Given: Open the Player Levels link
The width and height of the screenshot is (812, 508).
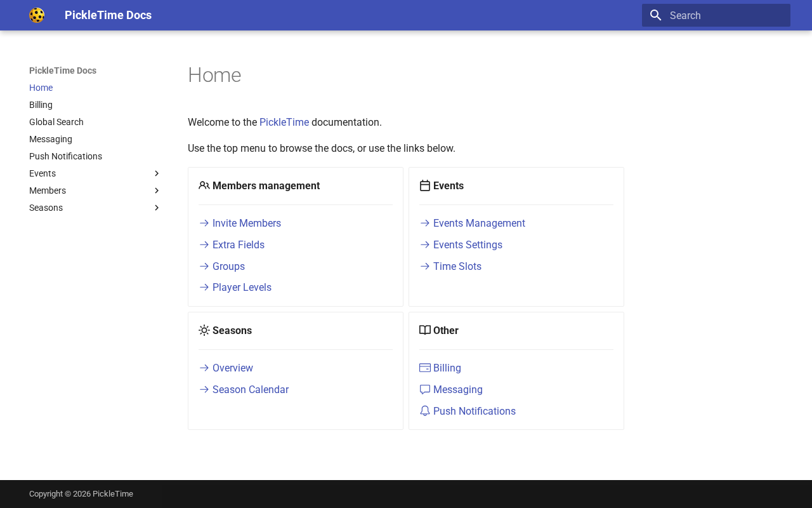Looking at the screenshot, I should pyautogui.click(x=242, y=288).
